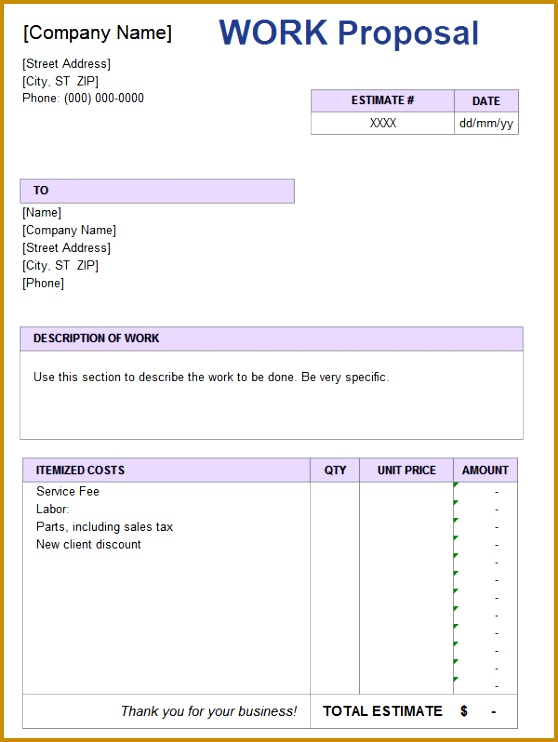Select the TO section header

click(x=157, y=191)
